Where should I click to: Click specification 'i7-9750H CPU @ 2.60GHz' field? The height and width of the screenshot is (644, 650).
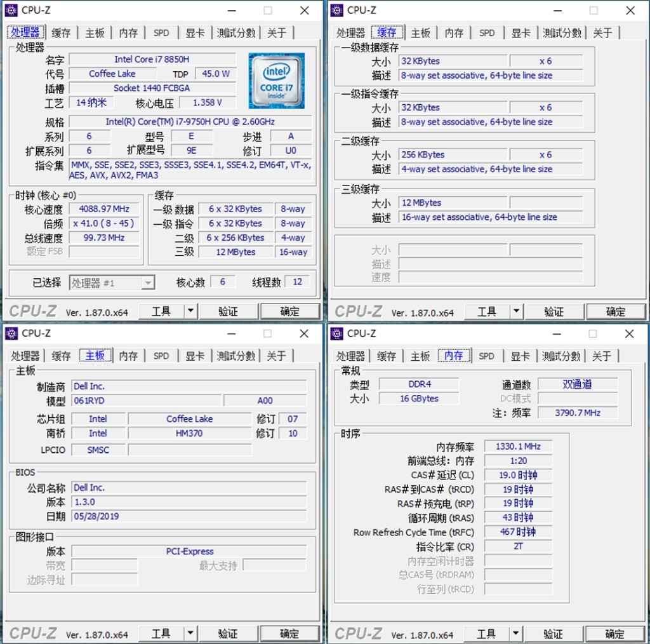pos(190,121)
